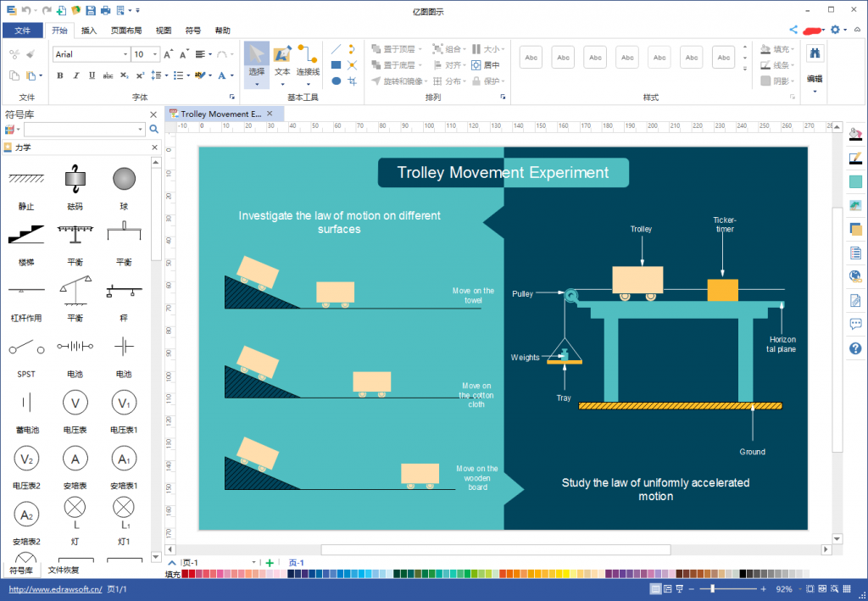Click the 文件恢复 file recovery tab button
The image size is (868, 601).
(63, 570)
